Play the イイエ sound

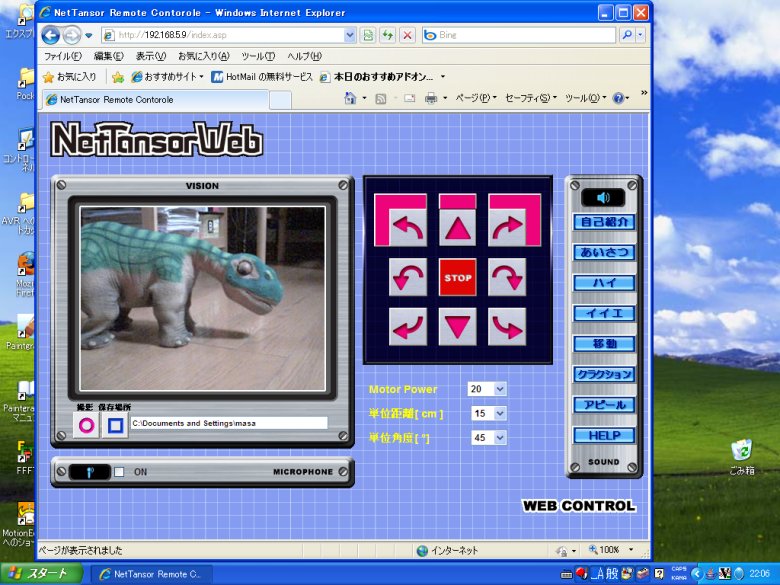click(x=604, y=313)
